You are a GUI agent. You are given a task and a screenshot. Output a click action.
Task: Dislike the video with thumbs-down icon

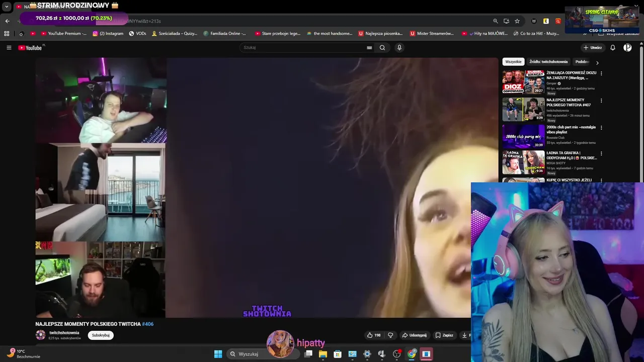click(x=390, y=335)
